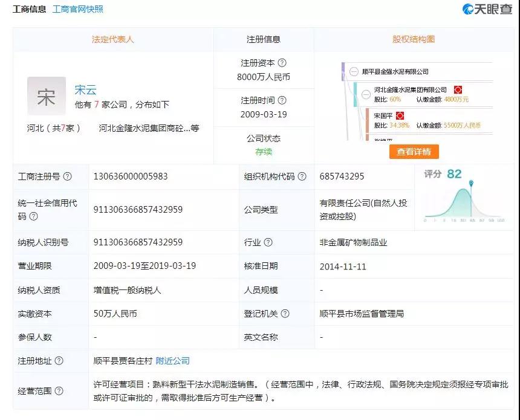Image resolution: width=520 pixels, height=420 pixels.
Task: Collapse the 顺平县金强水泥有限公司 tree node
Action: (354, 71)
